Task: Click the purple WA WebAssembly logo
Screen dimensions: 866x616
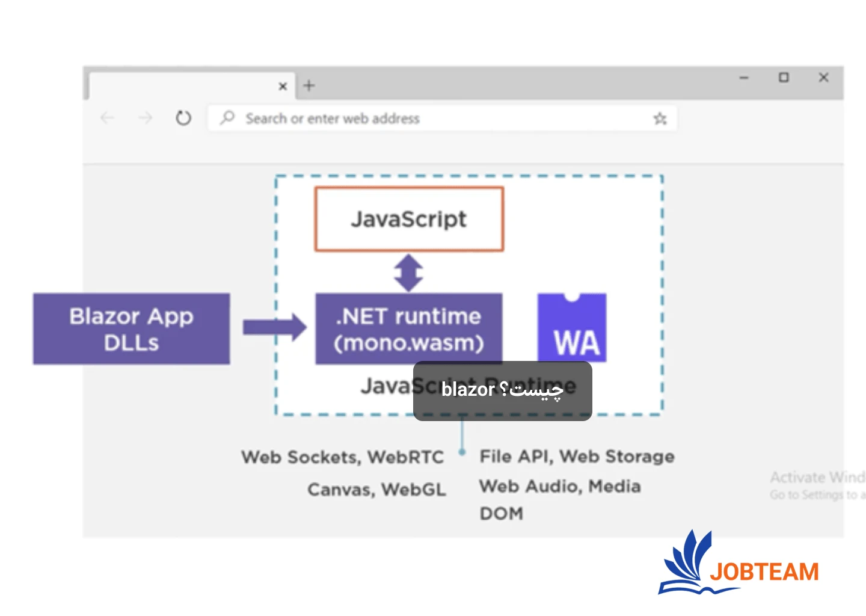Action: 571,328
